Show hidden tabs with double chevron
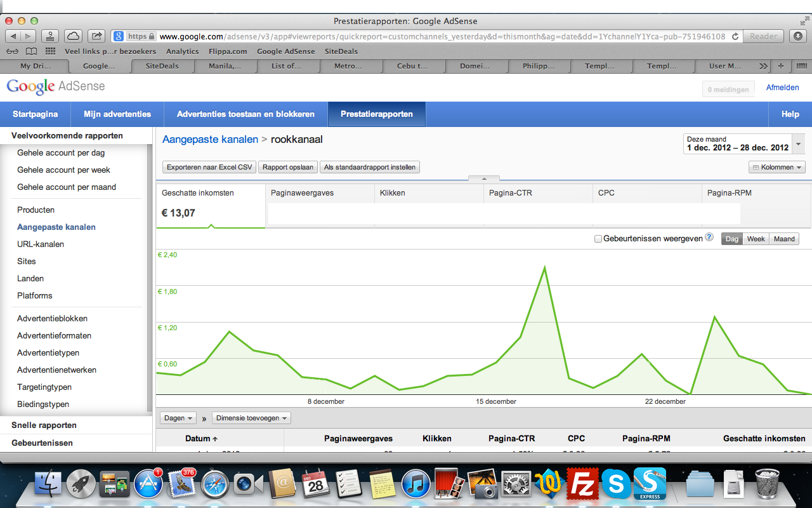The width and height of the screenshot is (812, 508). pos(763,65)
